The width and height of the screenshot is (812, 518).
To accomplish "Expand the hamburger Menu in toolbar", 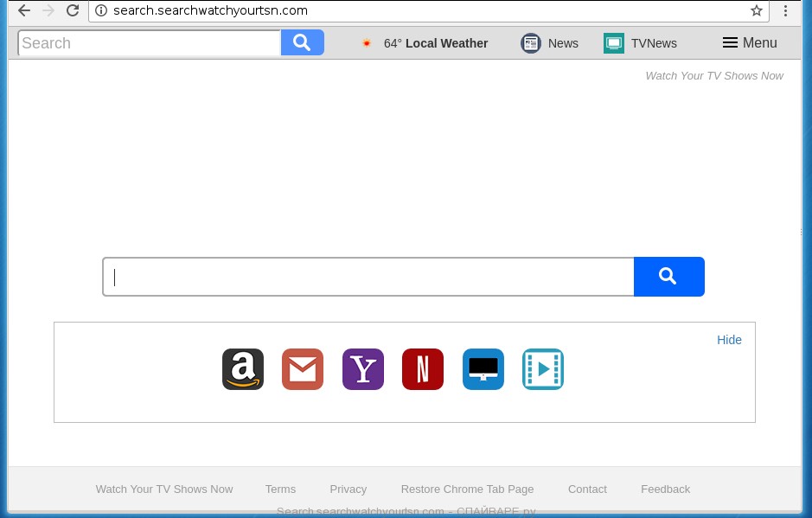I will point(750,43).
